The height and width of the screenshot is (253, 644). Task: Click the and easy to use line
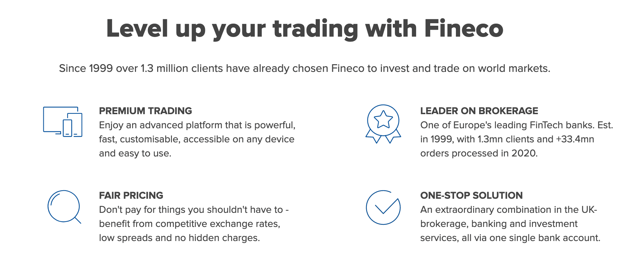coord(135,153)
